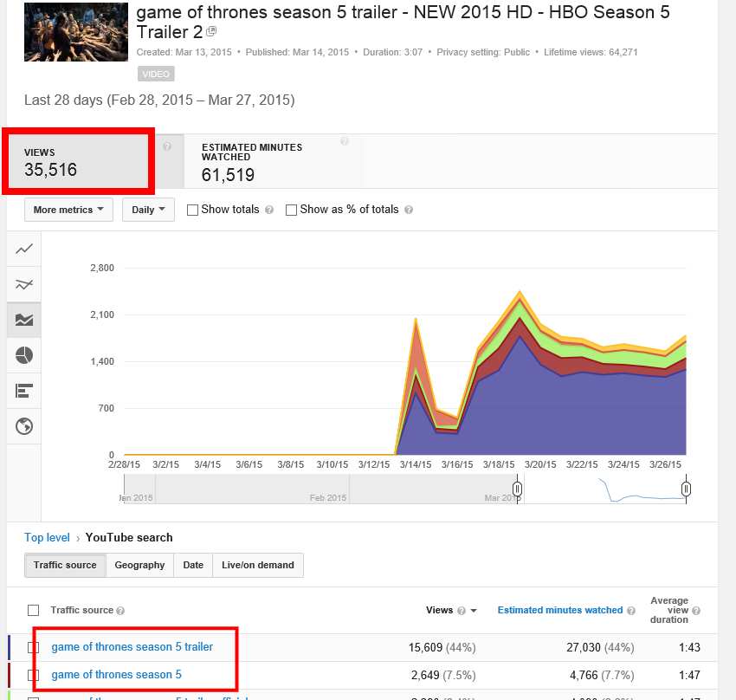Click the 'Created: Mar 13, 2015' text
Screen dimensions: 736x700
(x=184, y=52)
